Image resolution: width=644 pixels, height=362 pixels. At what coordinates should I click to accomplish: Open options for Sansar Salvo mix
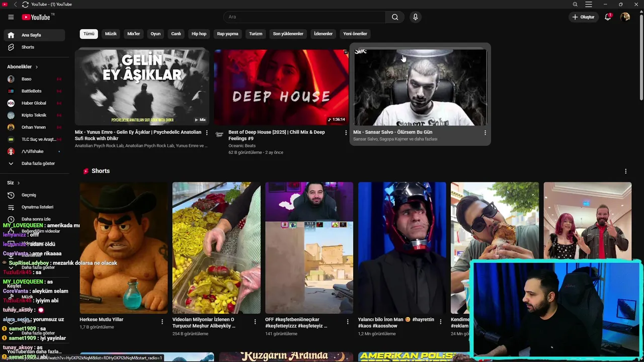[485, 133]
